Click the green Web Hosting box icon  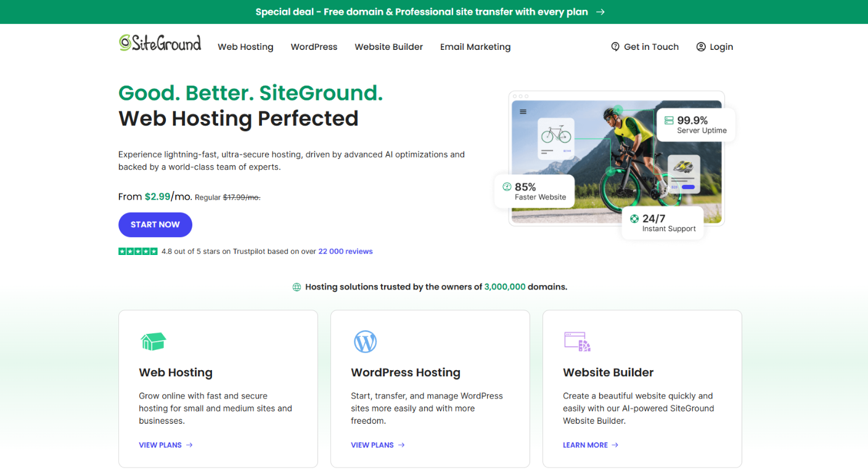154,342
